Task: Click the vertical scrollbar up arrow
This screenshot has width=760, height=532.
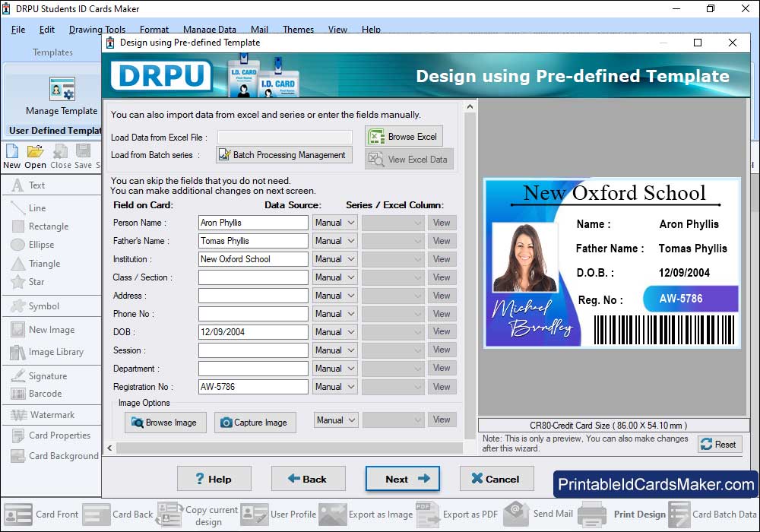Action: click(470, 107)
